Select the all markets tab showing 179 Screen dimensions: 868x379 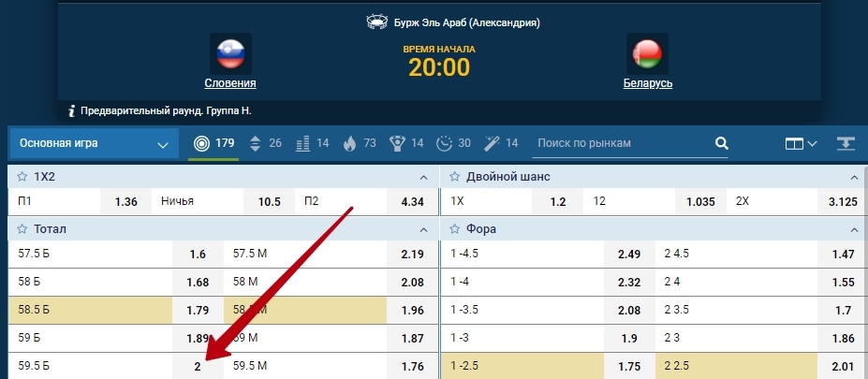pyautogui.click(x=213, y=143)
